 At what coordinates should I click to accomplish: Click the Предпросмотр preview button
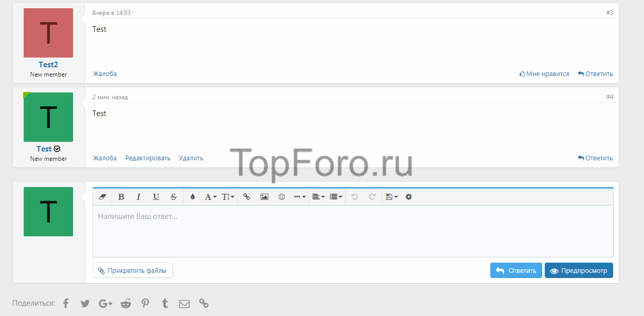pos(579,270)
